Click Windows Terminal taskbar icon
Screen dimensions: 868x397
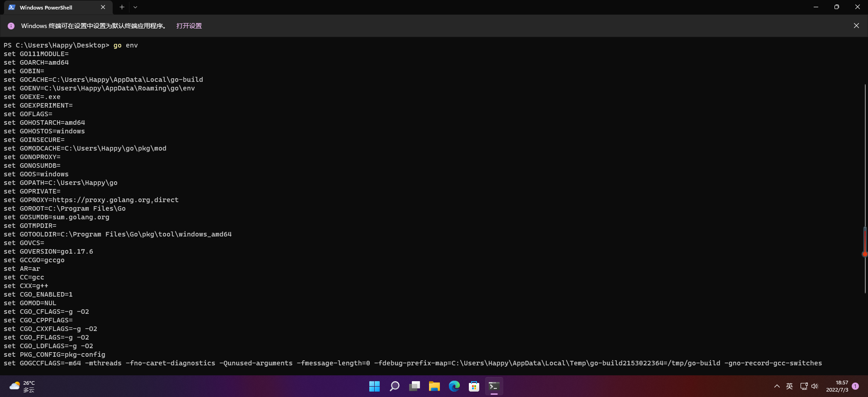(494, 386)
